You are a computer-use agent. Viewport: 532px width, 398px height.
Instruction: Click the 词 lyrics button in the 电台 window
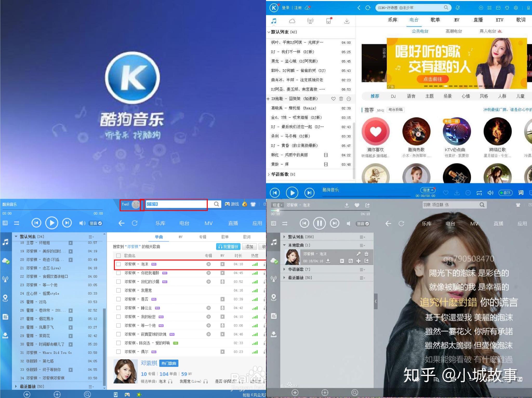tap(521, 193)
